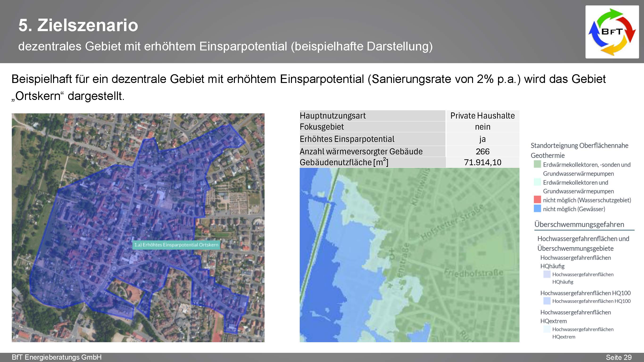Click the Gebäudenutzfläche value 71.914,10
644x362 pixels.
[482, 162]
